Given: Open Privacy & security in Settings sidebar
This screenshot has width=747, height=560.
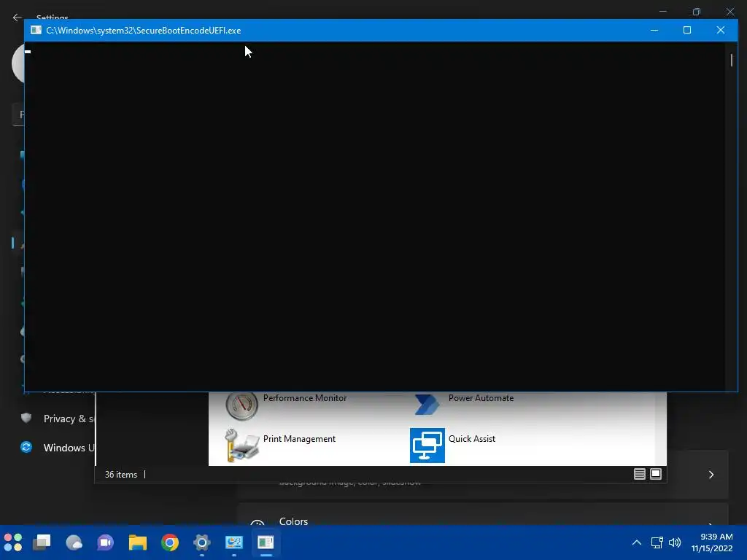Looking at the screenshot, I should (x=57, y=419).
